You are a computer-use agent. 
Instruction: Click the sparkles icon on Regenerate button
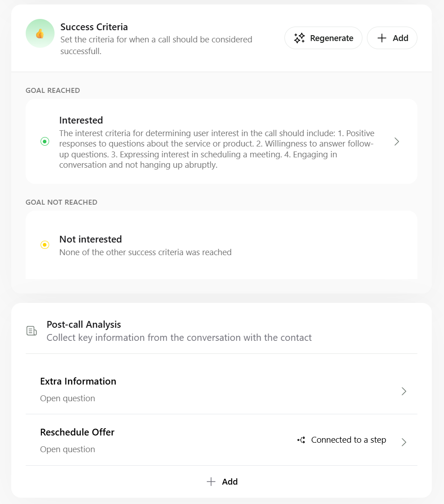coord(299,38)
